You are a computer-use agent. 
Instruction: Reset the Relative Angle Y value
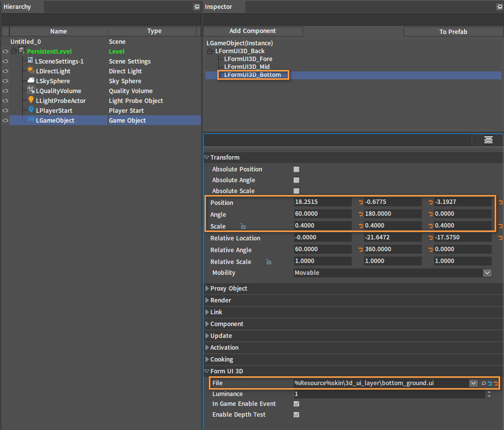(431, 249)
